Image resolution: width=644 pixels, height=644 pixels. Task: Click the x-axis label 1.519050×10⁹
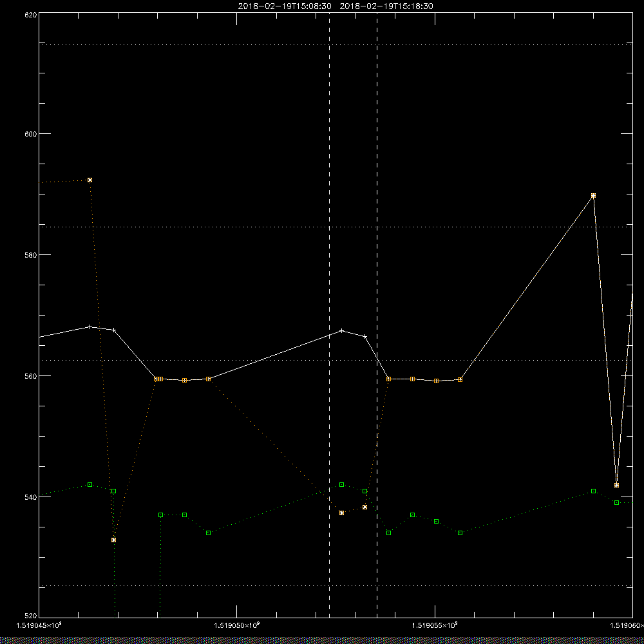[237, 626]
